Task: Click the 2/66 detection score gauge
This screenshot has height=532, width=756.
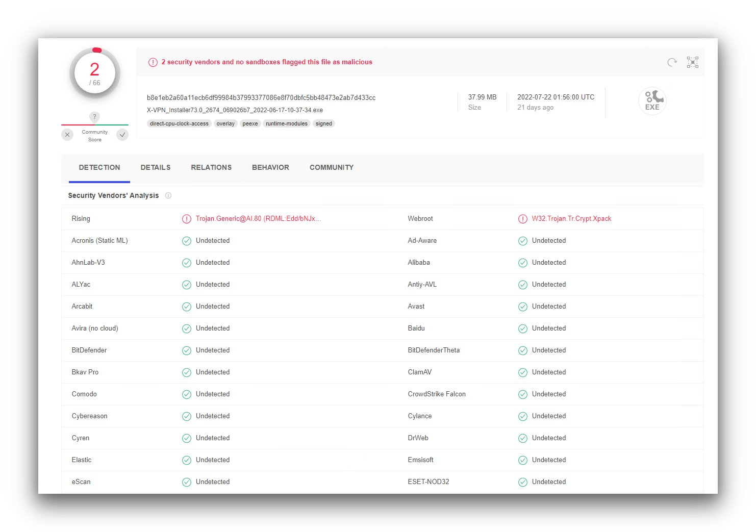Action: point(95,73)
